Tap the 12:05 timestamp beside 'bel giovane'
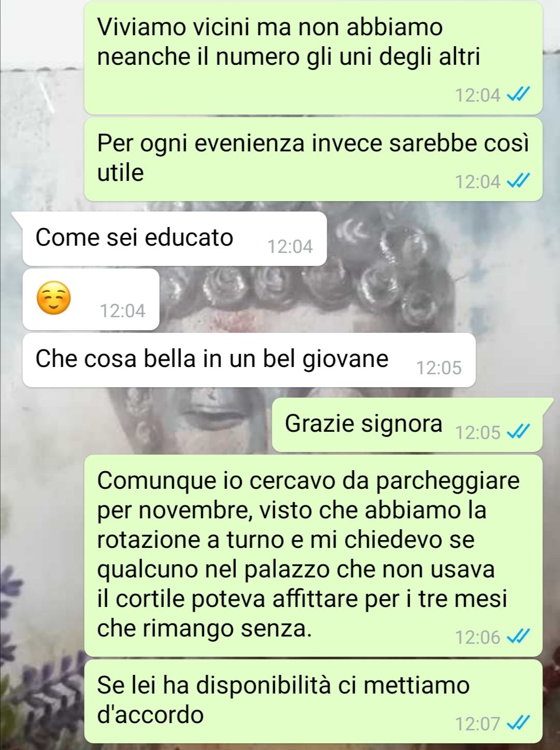 click(439, 367)
